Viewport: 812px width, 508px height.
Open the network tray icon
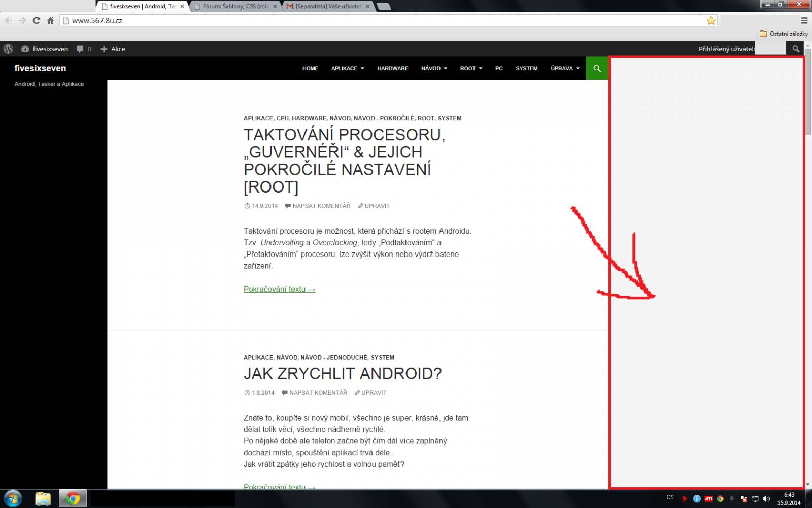coord(755,499)
